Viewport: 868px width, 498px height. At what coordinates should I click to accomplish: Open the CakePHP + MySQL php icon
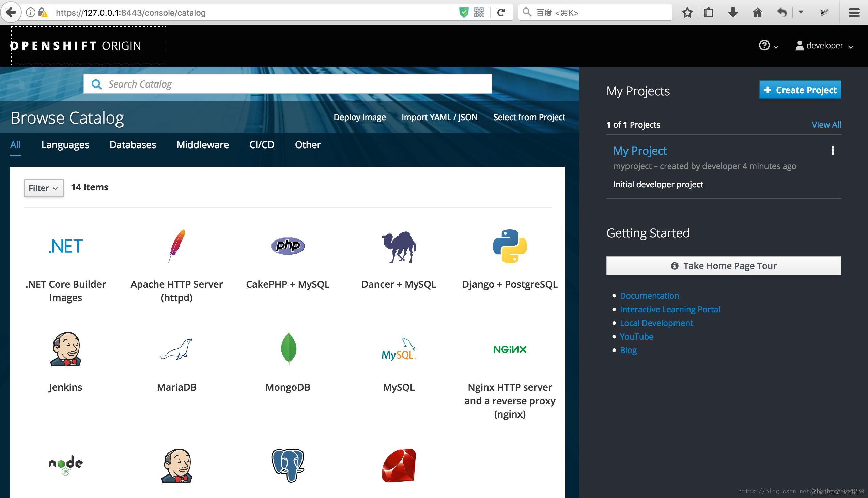[x=288, y=246]
